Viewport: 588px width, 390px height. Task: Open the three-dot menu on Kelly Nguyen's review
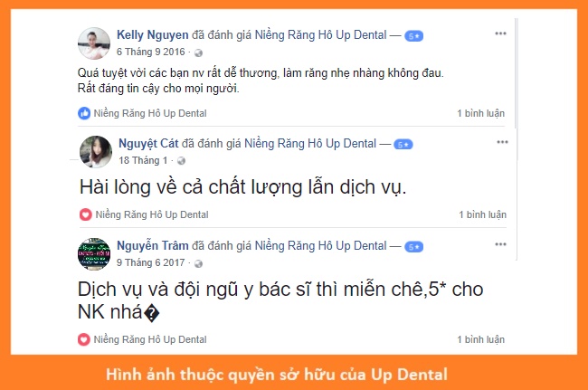(x=500, y=33)
